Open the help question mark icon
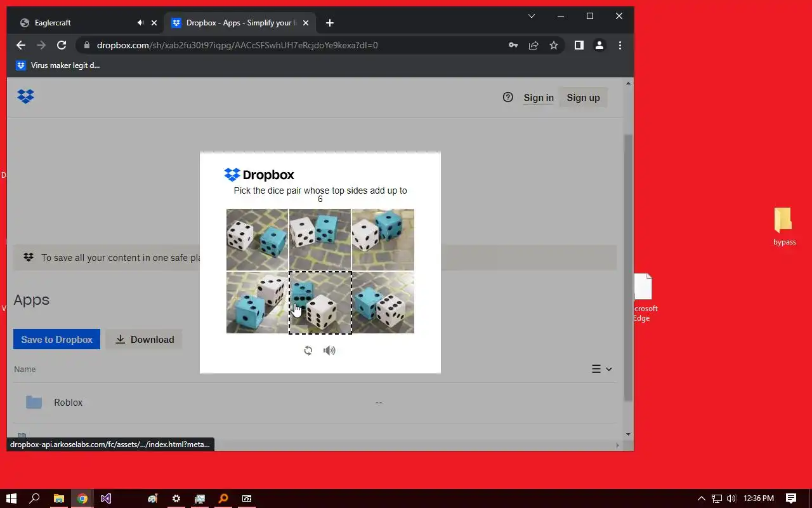 [x=507, y=97]
